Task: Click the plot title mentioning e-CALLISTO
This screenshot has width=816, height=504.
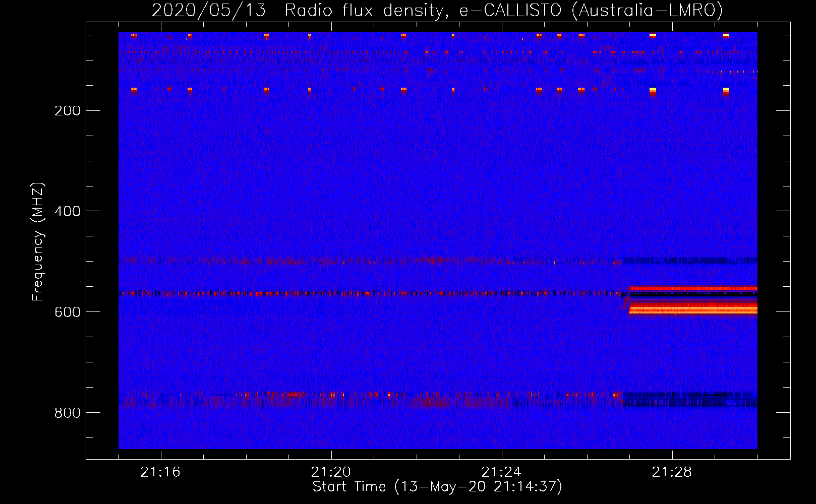Action: tap(437, 10)
